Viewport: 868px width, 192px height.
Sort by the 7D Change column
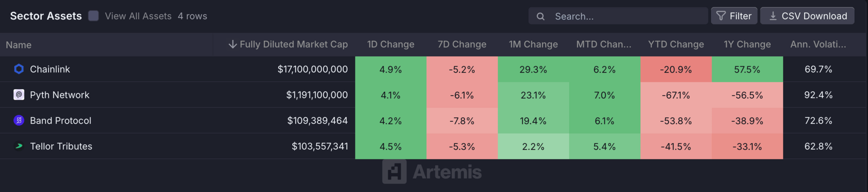[462, 44]
